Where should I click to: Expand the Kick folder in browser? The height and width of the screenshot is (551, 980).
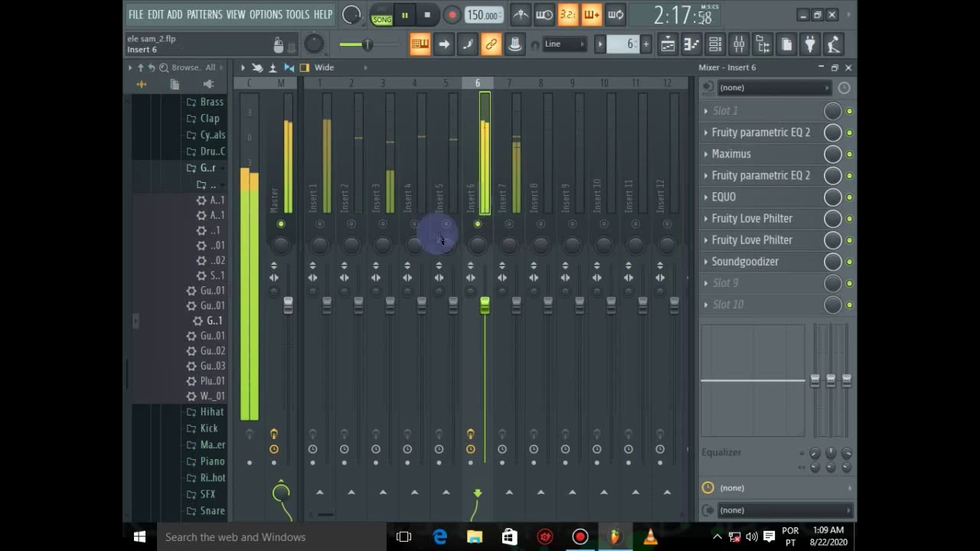point(203,429)
